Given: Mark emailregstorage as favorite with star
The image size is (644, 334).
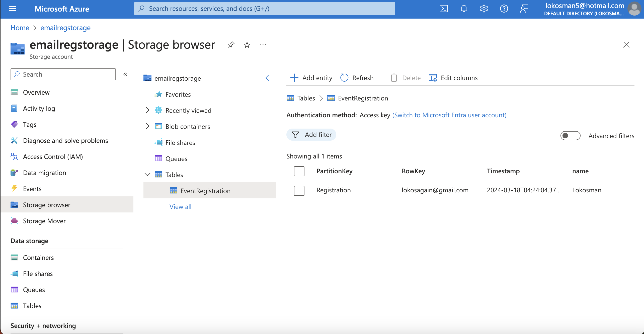Looking at the screenshot, I should click(x=247, y=45).
